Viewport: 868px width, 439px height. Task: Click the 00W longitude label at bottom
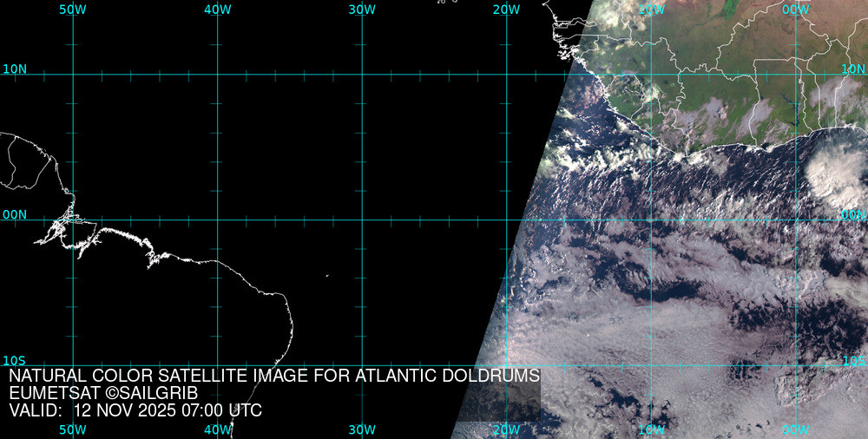point(795,429)
